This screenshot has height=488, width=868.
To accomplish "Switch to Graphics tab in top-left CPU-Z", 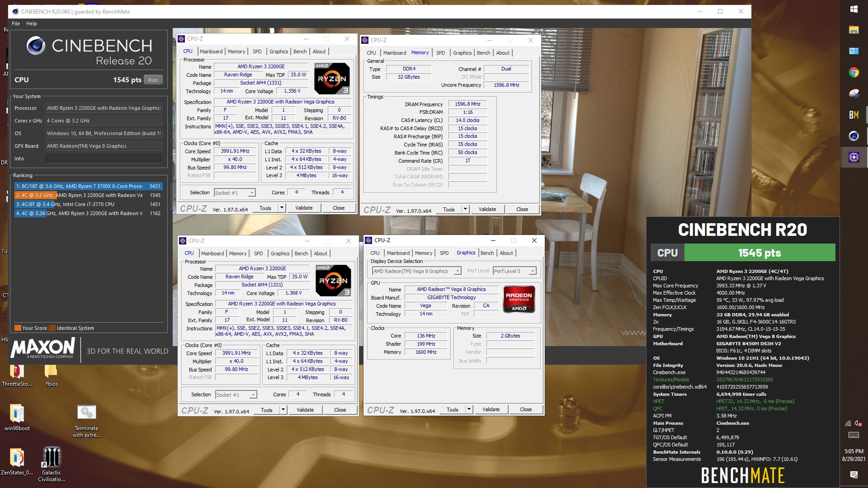I will (279, 52).
